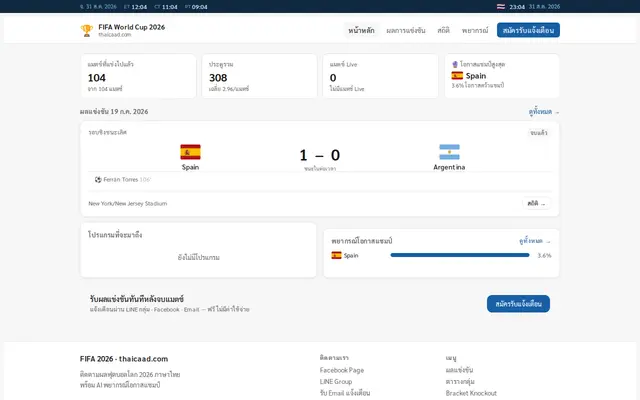
Task: Click the จบแล้ว match status badge
Action: click(x=539, y=133)
